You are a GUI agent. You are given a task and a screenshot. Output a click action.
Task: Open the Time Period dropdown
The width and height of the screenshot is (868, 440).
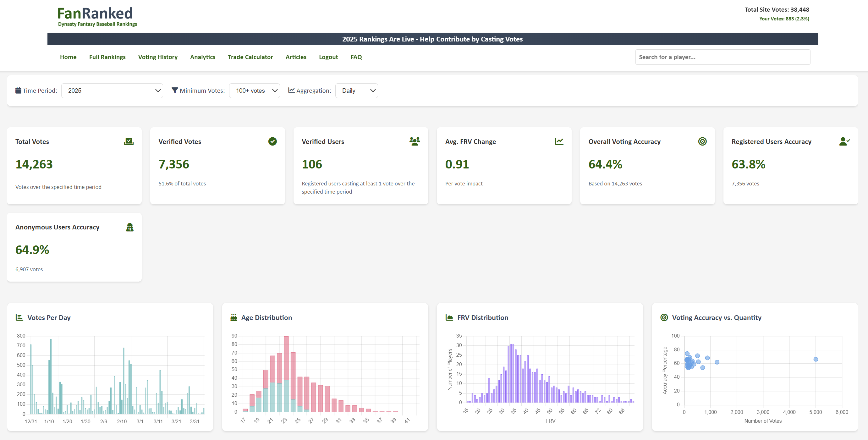[112, 91]
